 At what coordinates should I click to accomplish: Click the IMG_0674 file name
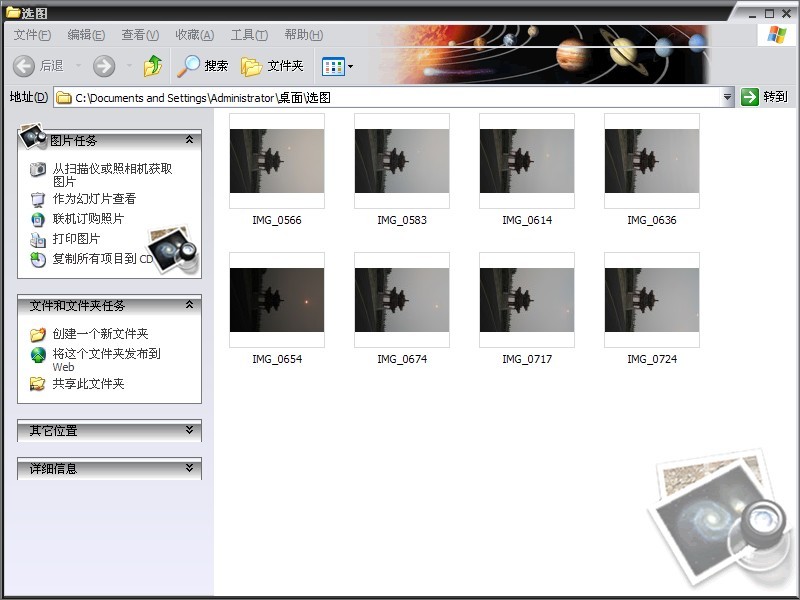(402, 359)
